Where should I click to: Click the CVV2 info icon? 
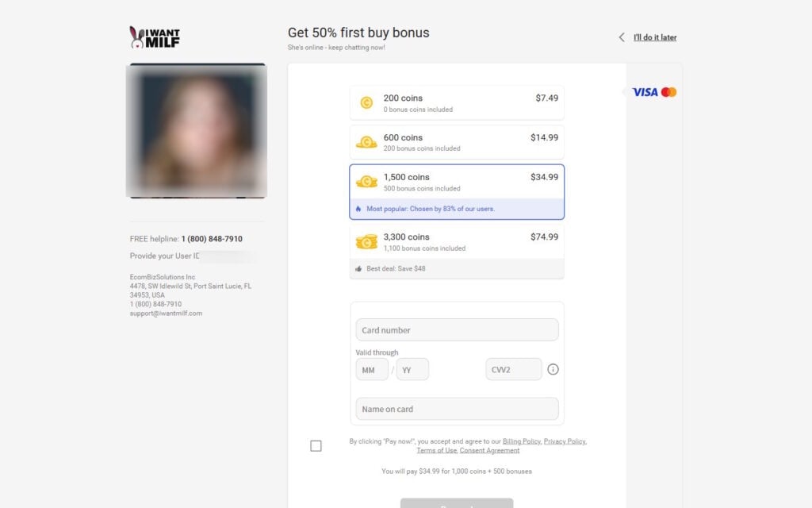(x=553, y=370)
